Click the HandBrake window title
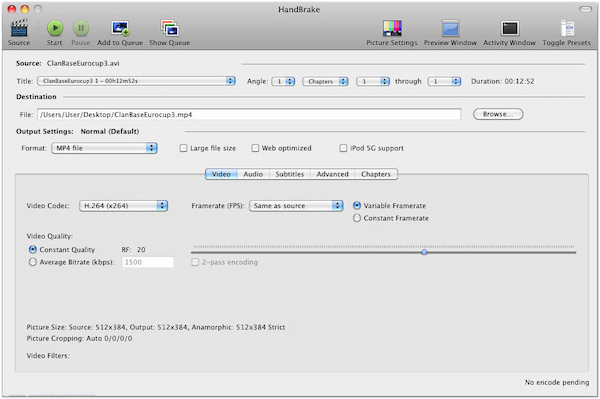The height and width of the screenshot is (399, 600). point(299,9)
